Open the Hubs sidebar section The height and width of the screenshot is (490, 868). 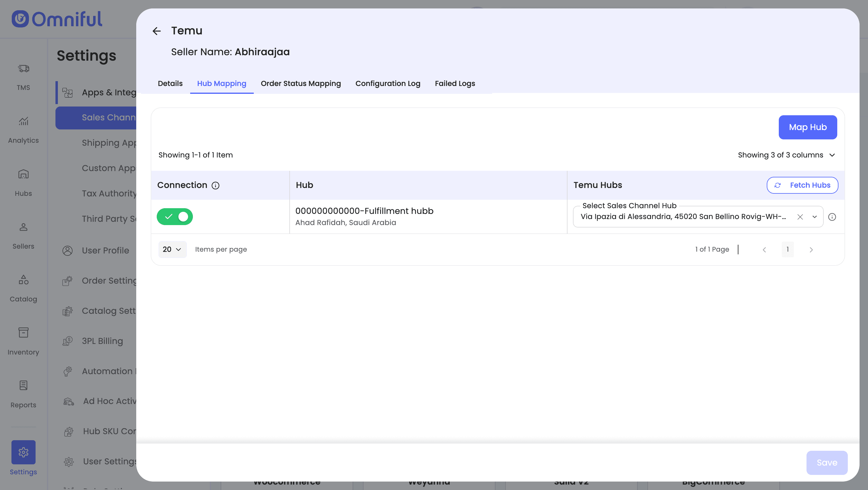23,183
